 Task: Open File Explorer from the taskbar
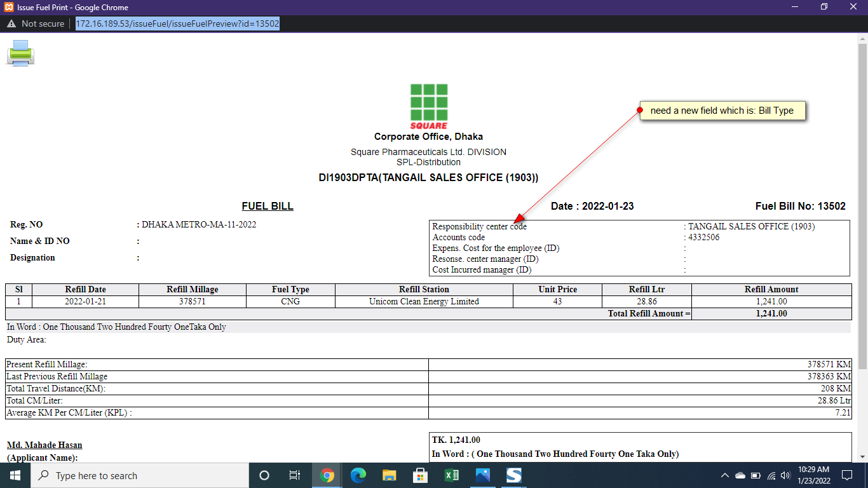point(390,475)
